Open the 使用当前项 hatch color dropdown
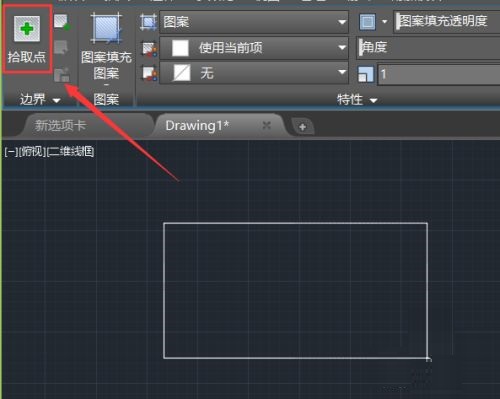This screenshot has width=500, height=399. click(x=254, y=48)
